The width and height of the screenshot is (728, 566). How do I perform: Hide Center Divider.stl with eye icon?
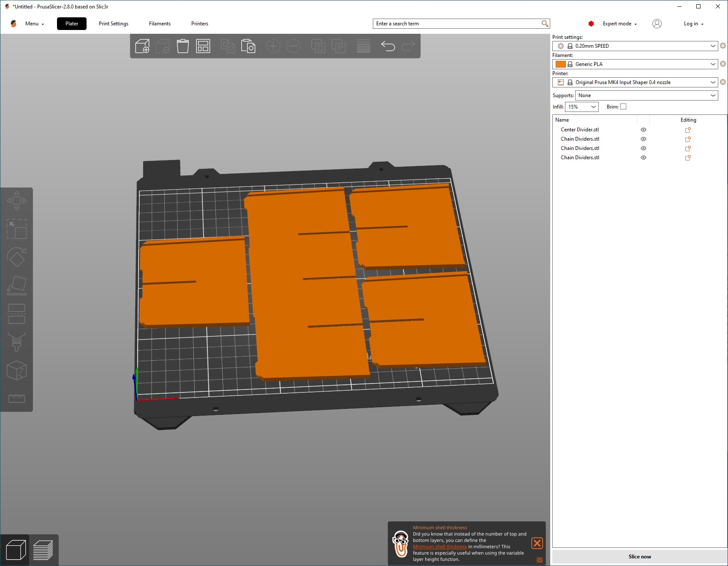[x=644, y=130]
